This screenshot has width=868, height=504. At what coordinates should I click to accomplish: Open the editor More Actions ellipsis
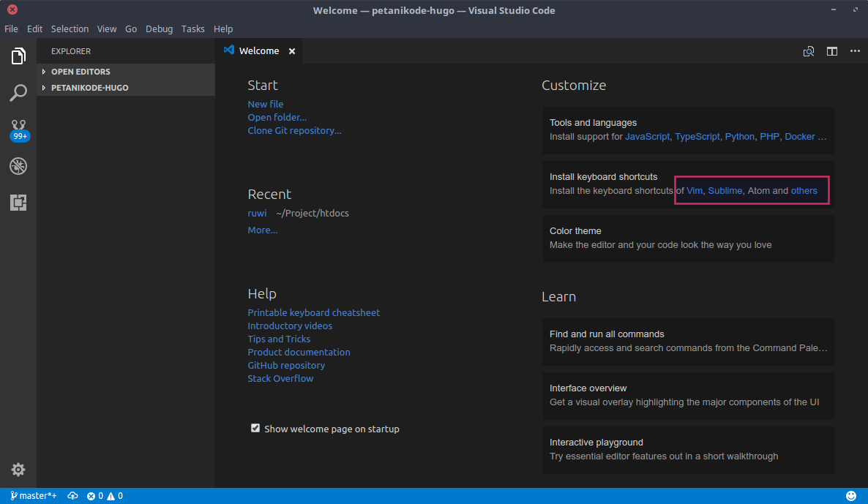(x=855, y=51)
